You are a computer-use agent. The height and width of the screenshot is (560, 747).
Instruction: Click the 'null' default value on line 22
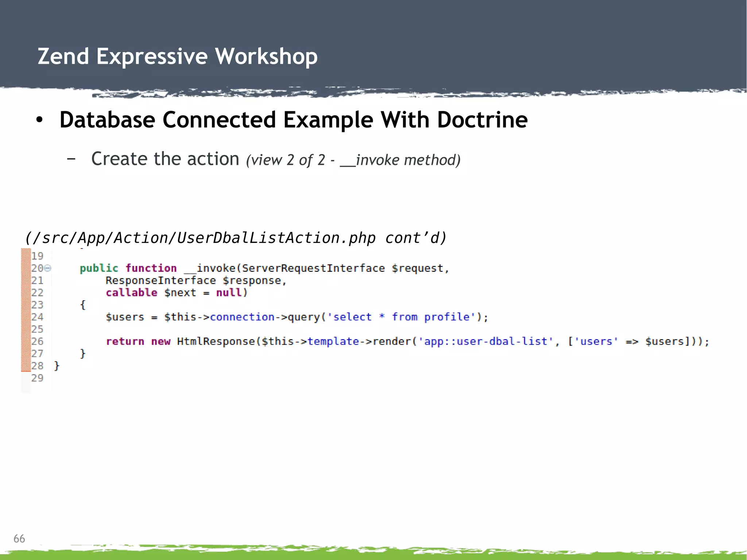pos(229,293)
